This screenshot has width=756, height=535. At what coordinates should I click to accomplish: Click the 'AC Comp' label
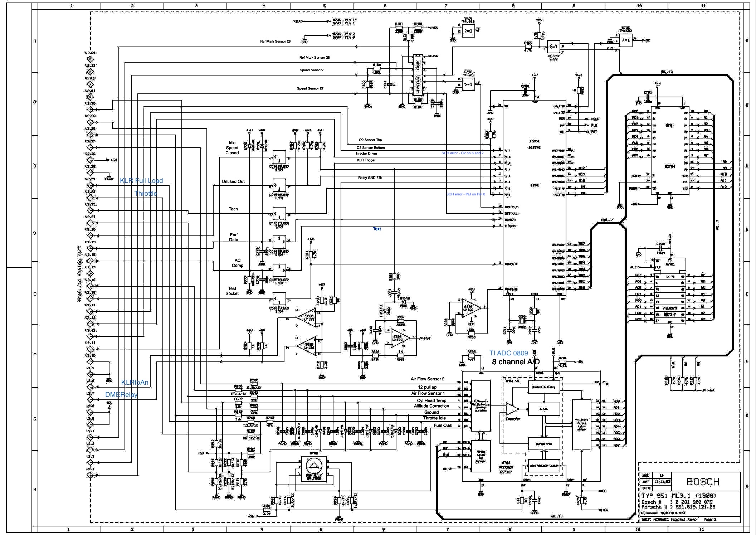tap(238, 263)
